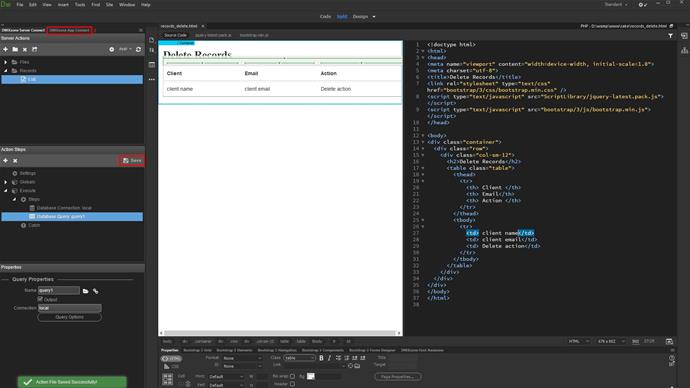Open Design view options dropdown arrow
The width and height of the screenshot is (690, 388).
pos(374,17)
